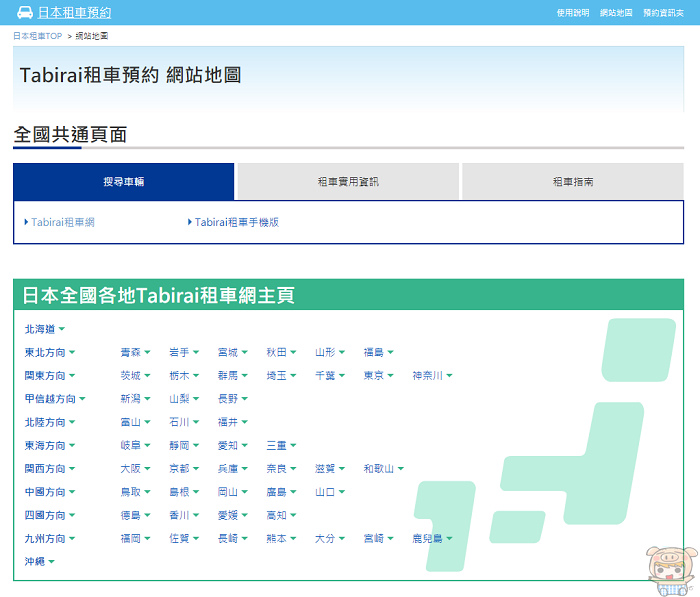This screenshot has height=597, width=700.
Task: Expand the 東海方向 region dropdown
Action: click(50, 445)
